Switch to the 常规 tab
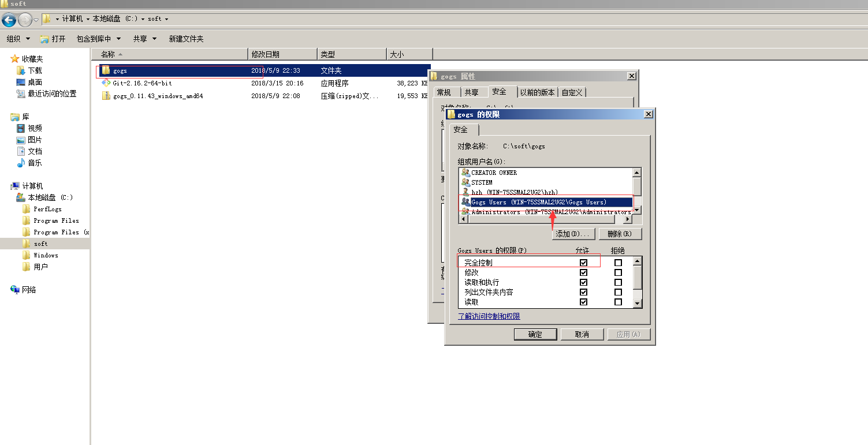 point(445,91)
